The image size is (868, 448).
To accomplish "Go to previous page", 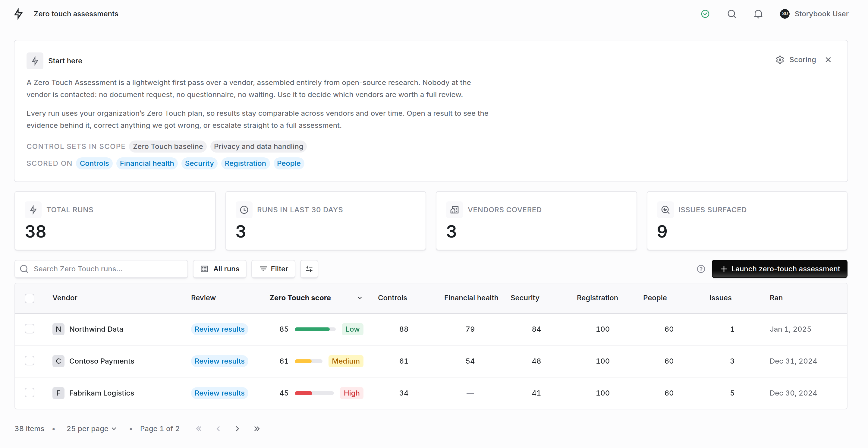I will [x=218, y=428].
